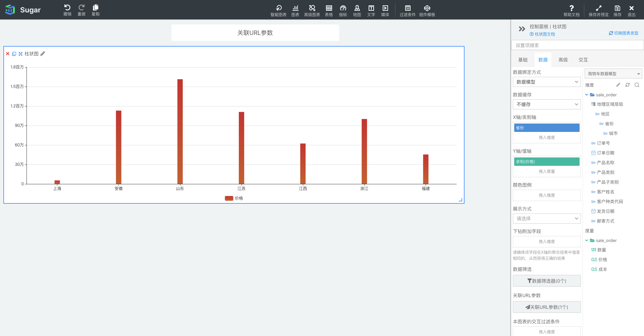Click the 下钻附加字段 拖入维度 drop zone

click(547, 242)
